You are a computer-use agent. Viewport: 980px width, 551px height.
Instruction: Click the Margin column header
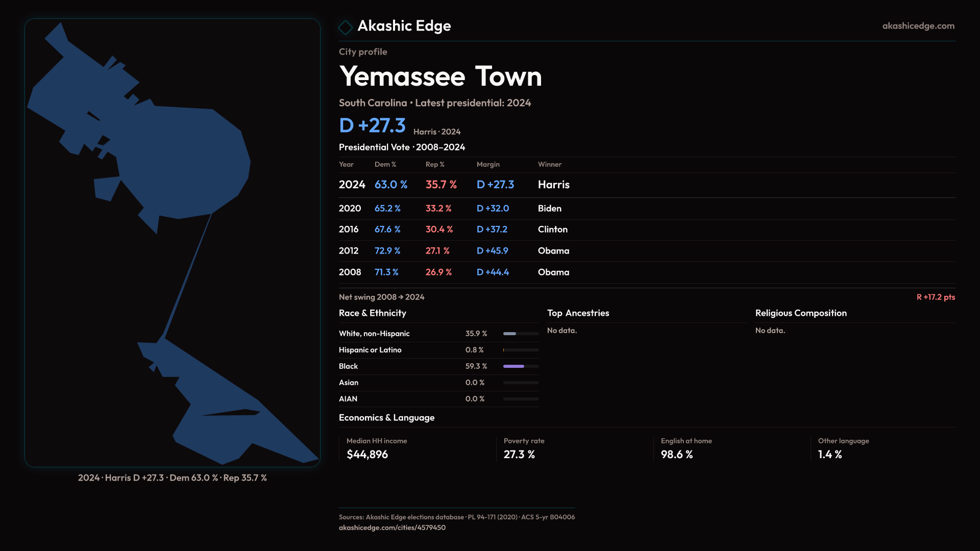point(488,164)
